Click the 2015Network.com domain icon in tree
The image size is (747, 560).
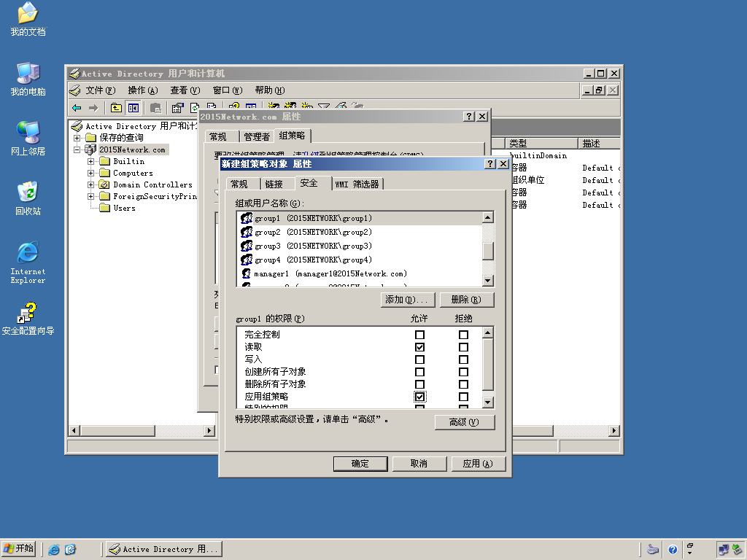pos(90,149)
